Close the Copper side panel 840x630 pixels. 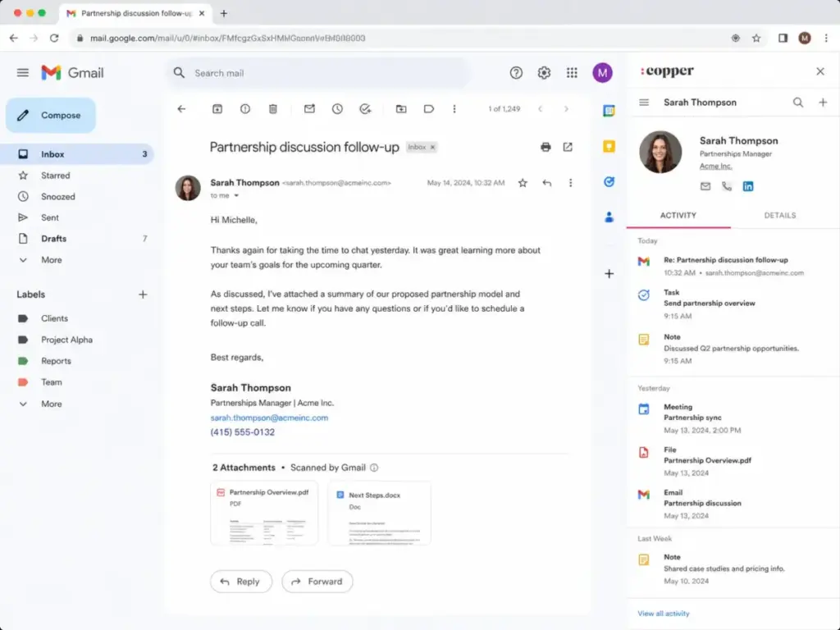pos(820,71)
